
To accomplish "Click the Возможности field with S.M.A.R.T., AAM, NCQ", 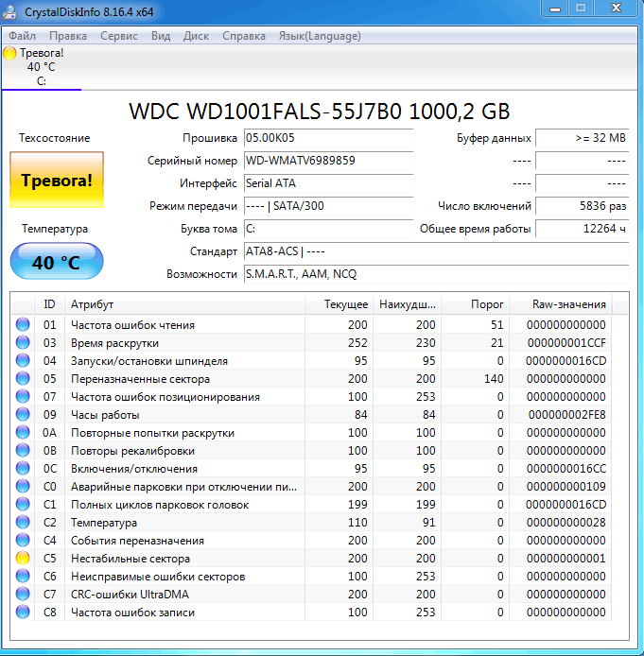I will (x=437, y=274).
